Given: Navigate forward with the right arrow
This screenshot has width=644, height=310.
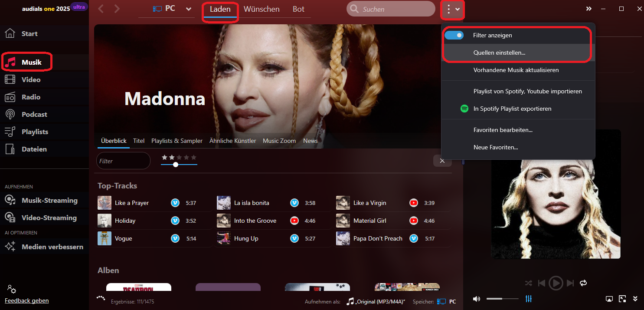Looking at the screenshot, I should [x=117, y=9].
